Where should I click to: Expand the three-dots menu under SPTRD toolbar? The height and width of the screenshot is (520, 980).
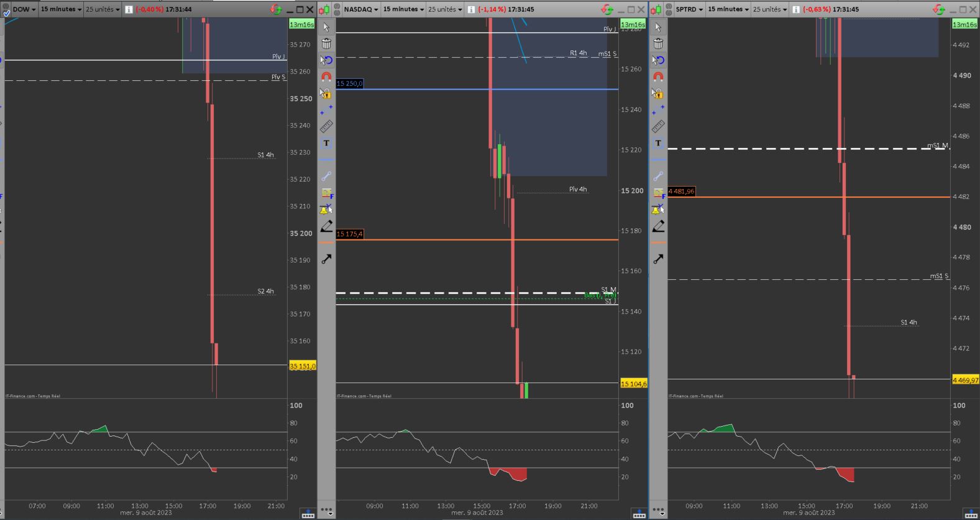[659, 511]
